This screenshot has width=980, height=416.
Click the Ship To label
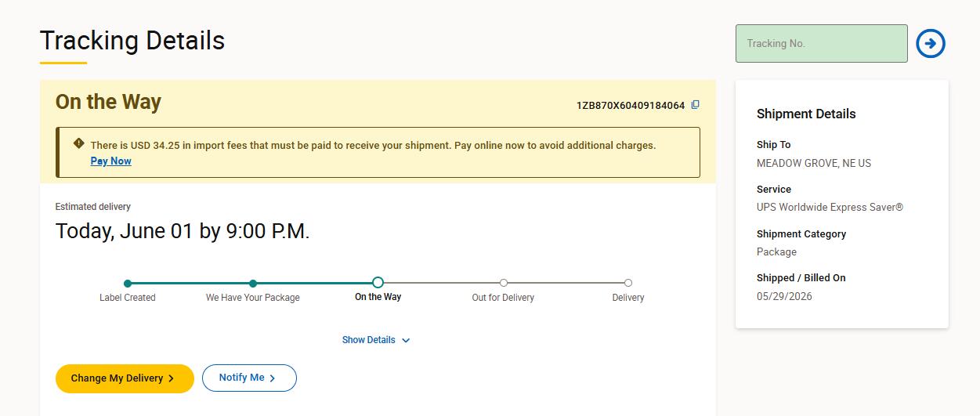pos(774,145)
